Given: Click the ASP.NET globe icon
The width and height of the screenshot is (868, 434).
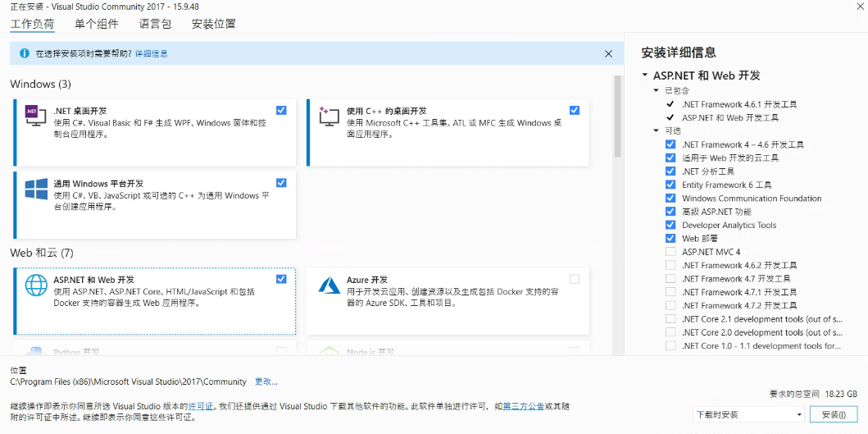Looking at the screenshot, I should [x=36, y=285].
